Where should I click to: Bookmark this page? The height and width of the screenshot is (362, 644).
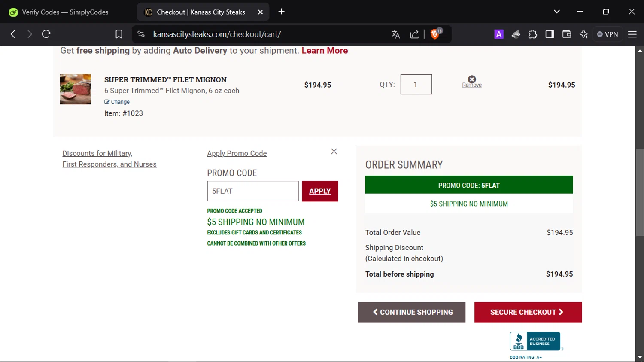(x=119, y=34)
